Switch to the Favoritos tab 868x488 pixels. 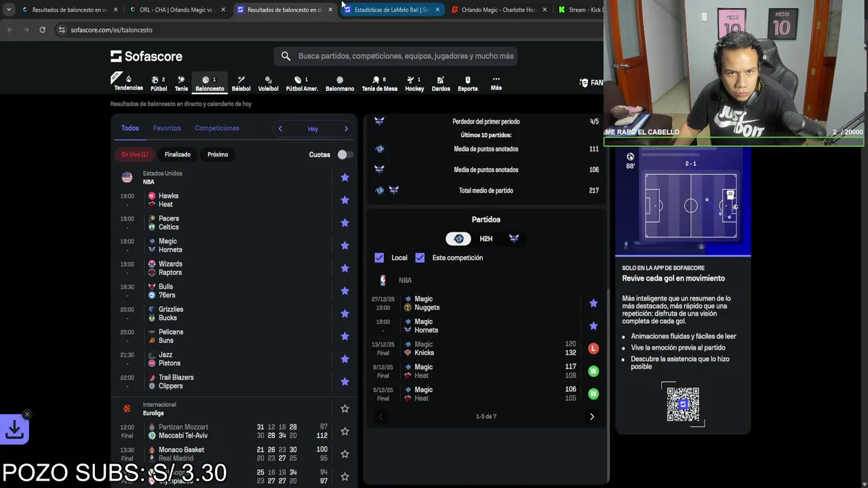tap(167, 128)
